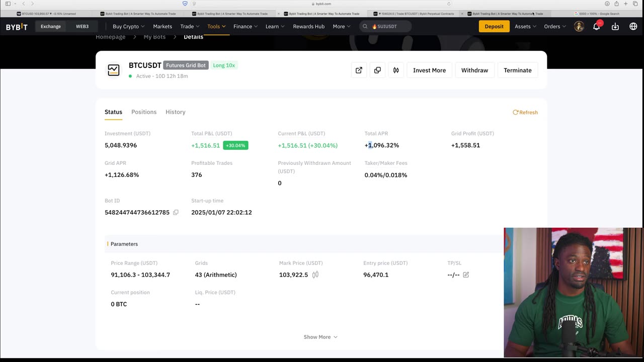Click the Safari share icon

616,4
